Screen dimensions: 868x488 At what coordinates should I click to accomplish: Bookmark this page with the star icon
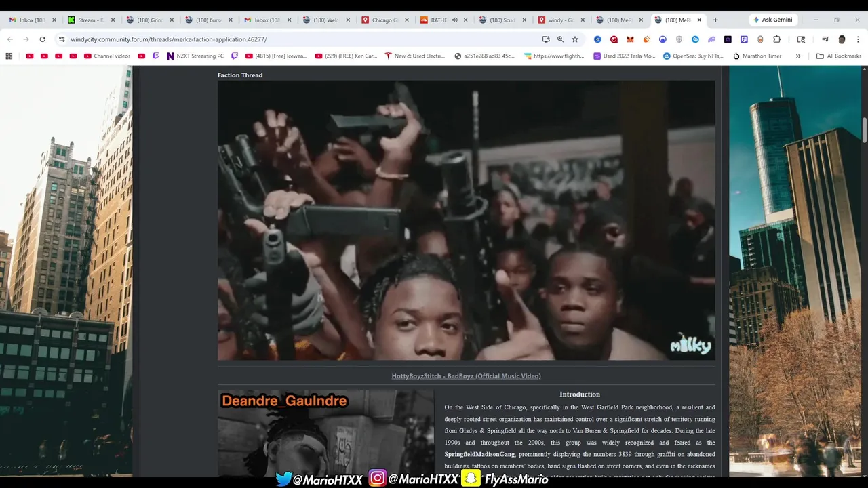point(575,39)
